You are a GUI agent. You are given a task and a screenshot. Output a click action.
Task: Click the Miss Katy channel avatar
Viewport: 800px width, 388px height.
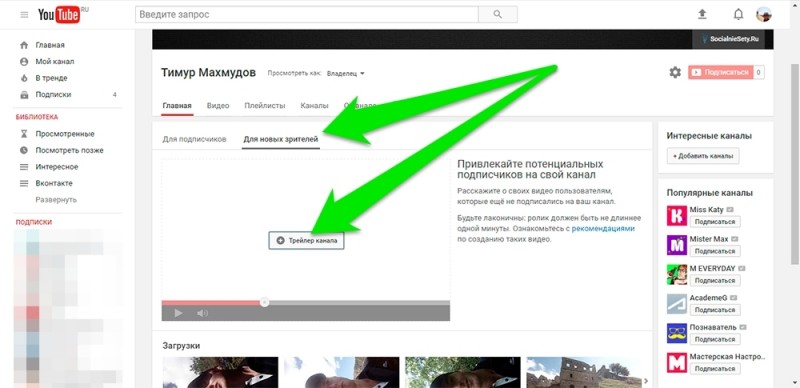[677, 215]
